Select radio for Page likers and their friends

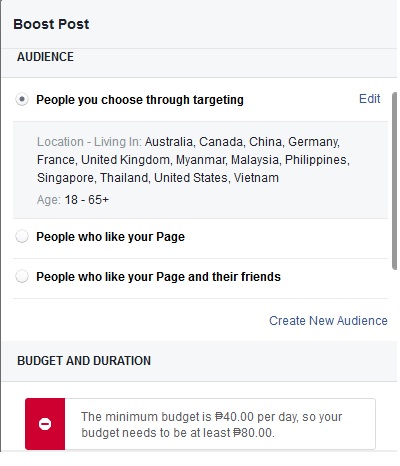tap(22, 277)
